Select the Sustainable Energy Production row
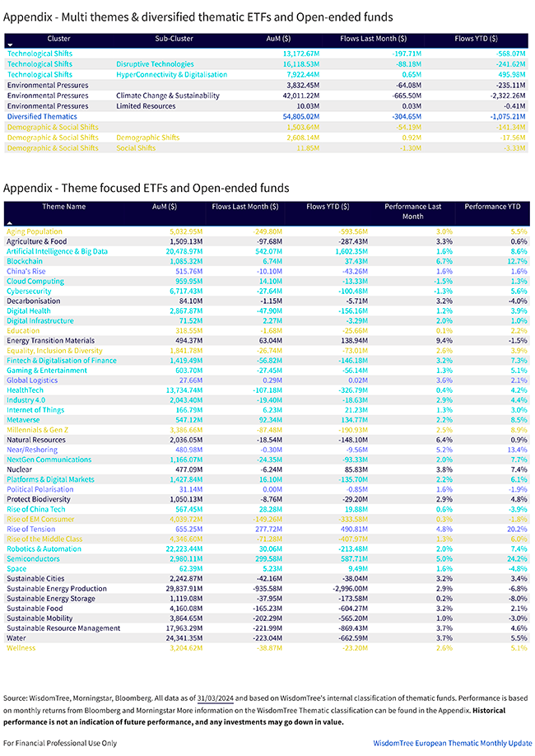535x756 pixels. tap(57, 589)
